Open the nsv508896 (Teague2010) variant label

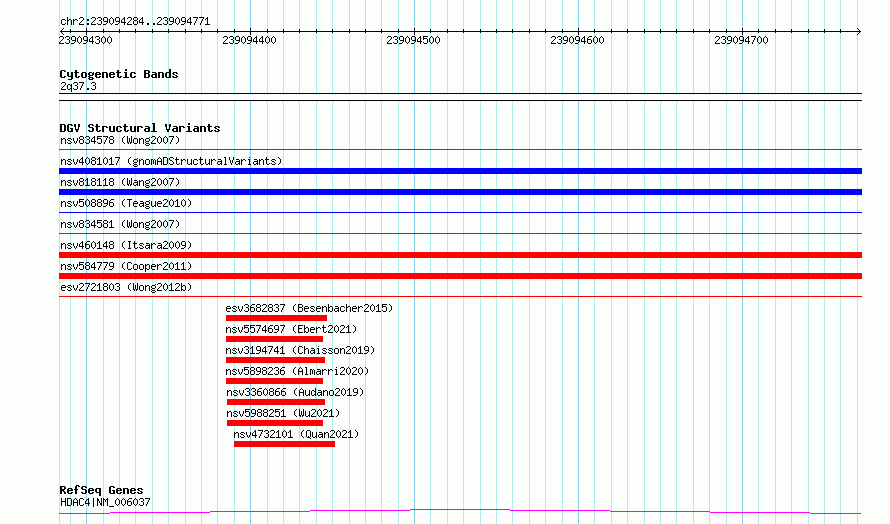tap(126, 203)
